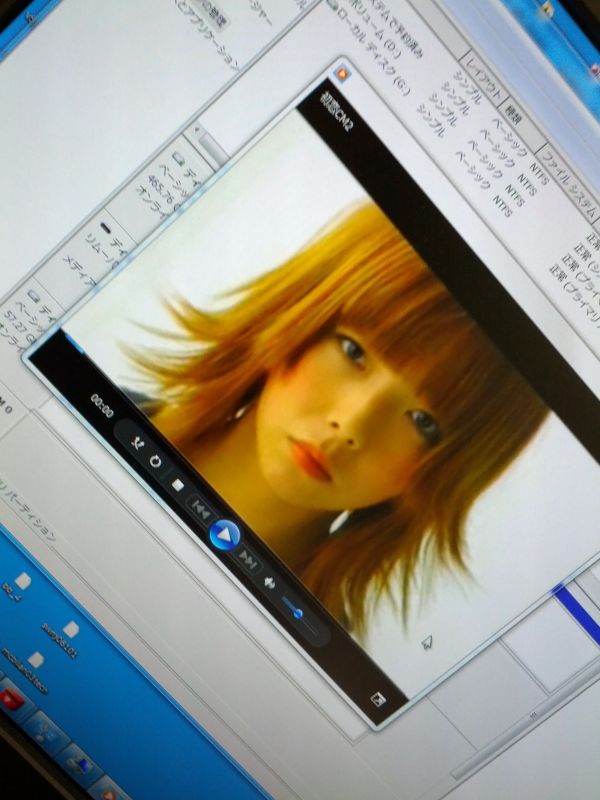Select the ボリューム (D:) volume row
Viewport: 600px width, 800px height.
click(x=375, y=28)
